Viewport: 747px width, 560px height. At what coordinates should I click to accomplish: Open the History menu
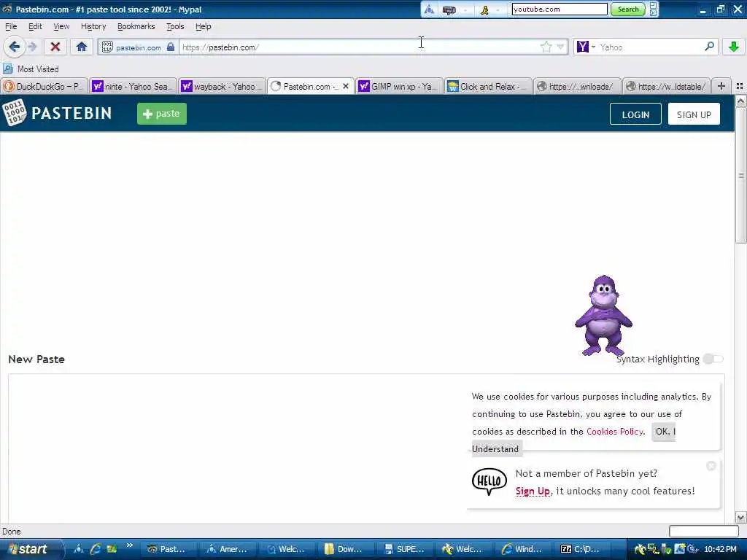click(x=93, y=26)
